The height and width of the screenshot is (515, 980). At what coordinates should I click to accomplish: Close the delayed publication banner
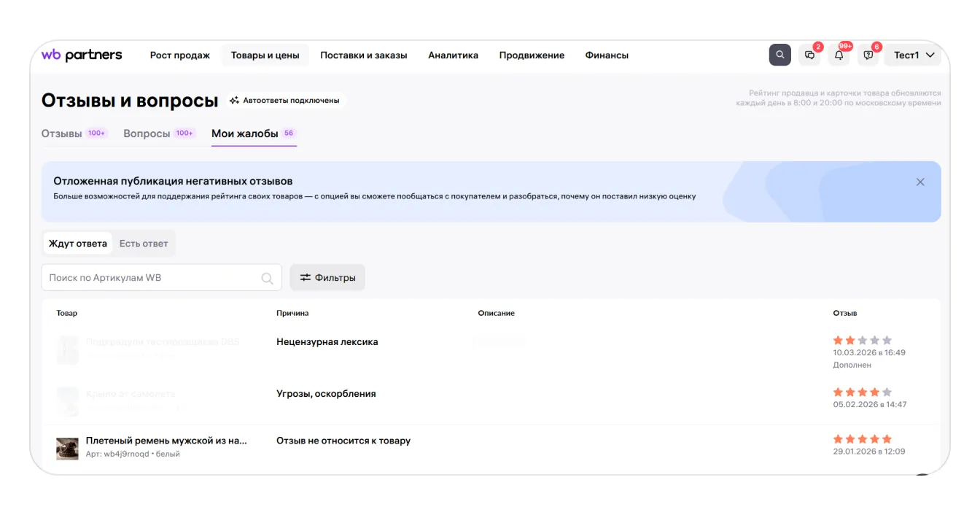point(920,182)
